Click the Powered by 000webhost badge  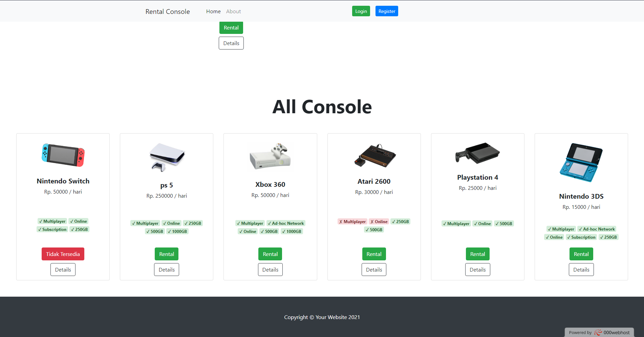599,332
